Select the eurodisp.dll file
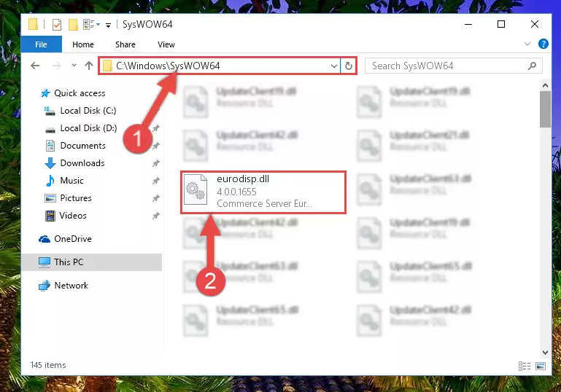The height and width of the screenshot is (392, 561). tap(263, 192)
